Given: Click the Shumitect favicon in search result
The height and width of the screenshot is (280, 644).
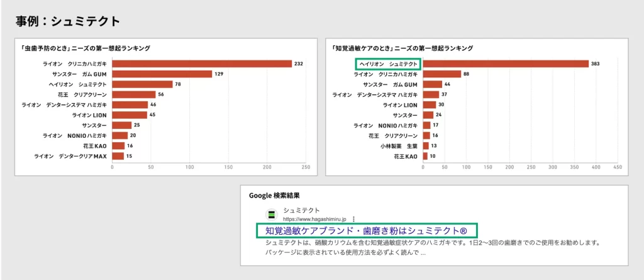Looking at the screenshot, I should (272, 214).
